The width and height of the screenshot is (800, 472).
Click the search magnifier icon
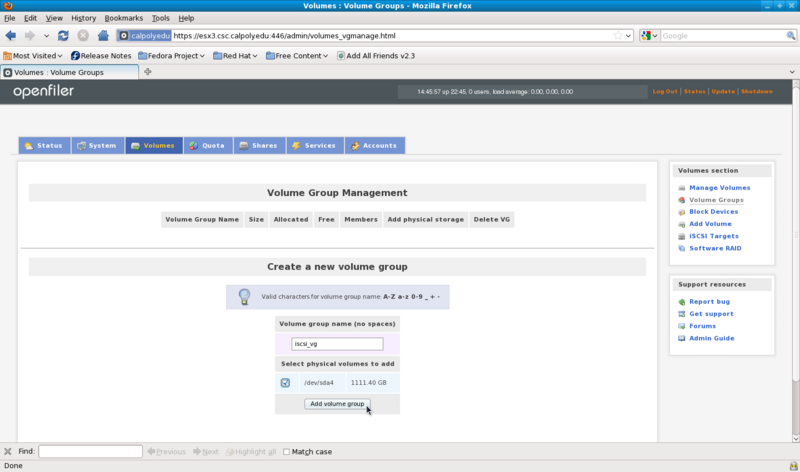[x=791, y=36]
